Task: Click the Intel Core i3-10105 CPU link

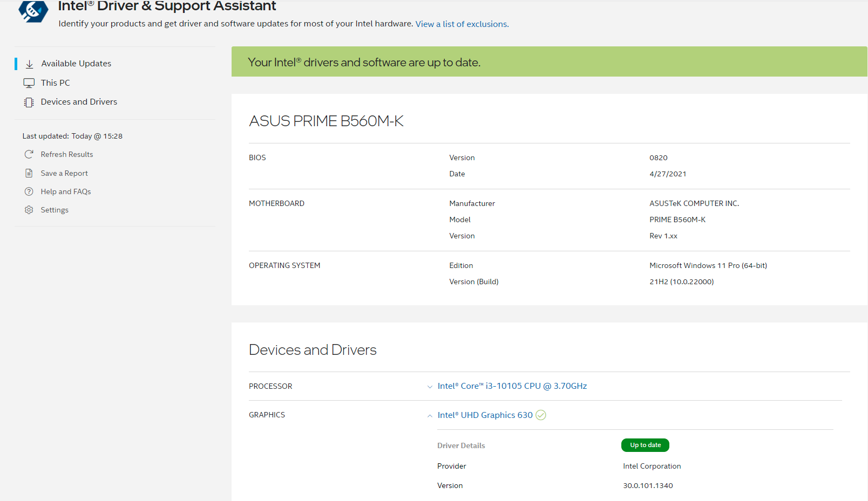Action: [x=512, y=386]
